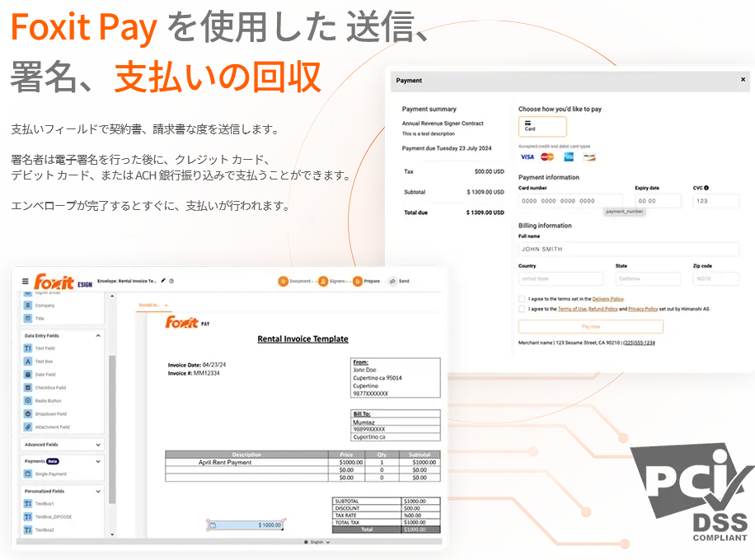Click the Signers step label
755x560 pixels.
[x=337, y=281]
